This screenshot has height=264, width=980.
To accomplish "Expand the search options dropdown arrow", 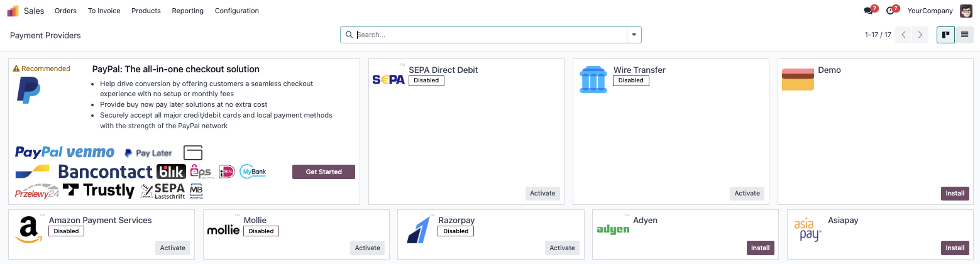I will (x=634, y=35).
